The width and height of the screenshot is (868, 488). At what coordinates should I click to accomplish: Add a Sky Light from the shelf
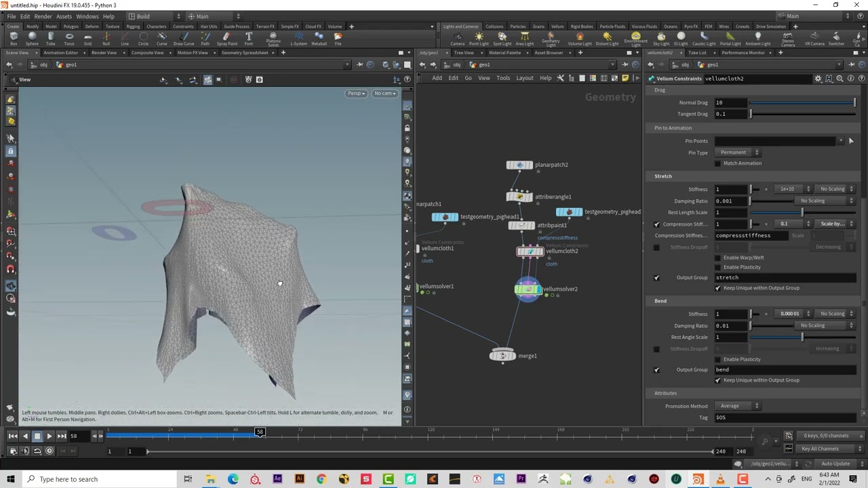661,39
